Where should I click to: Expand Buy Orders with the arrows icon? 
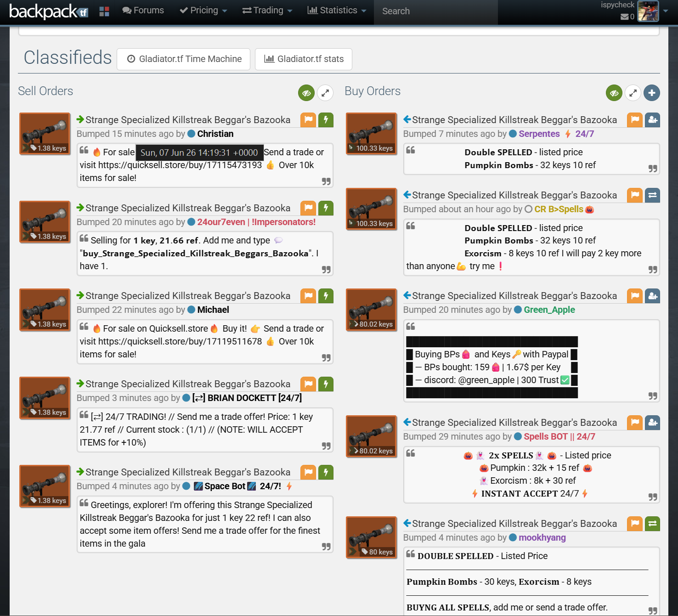coord(633,93)
